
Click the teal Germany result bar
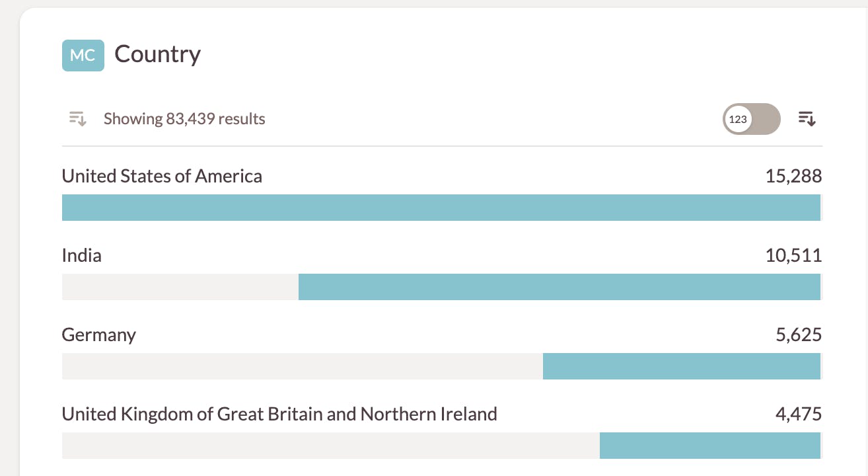click(681, 366)
